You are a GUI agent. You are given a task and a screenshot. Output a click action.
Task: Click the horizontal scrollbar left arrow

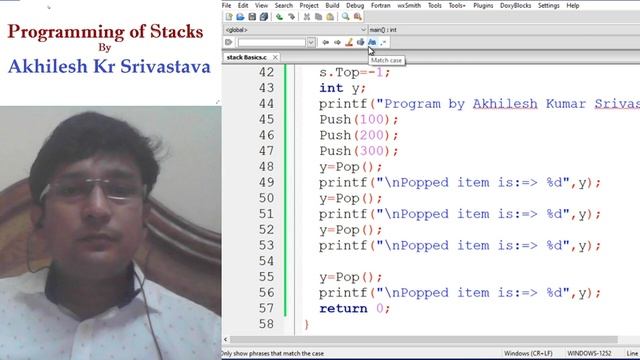[226, 339]
